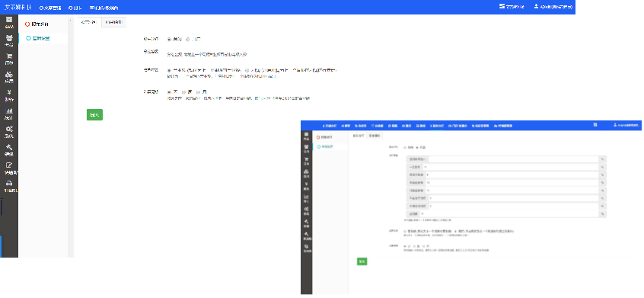This screenshot has height=298, width=644.
Task: Open first top navigation item in larger window
Action: [x=50, y=8]
